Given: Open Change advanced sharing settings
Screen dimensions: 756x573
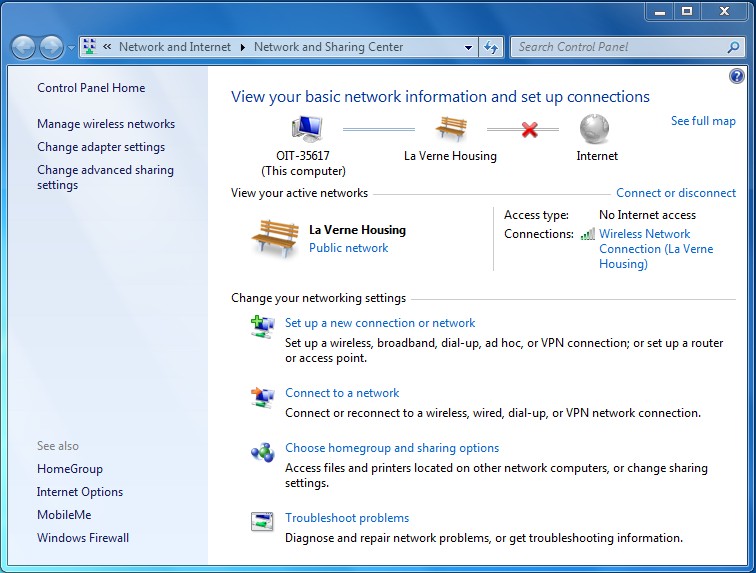Looking at the screenshot, I should pyautogui.click(x=105, y=177).
